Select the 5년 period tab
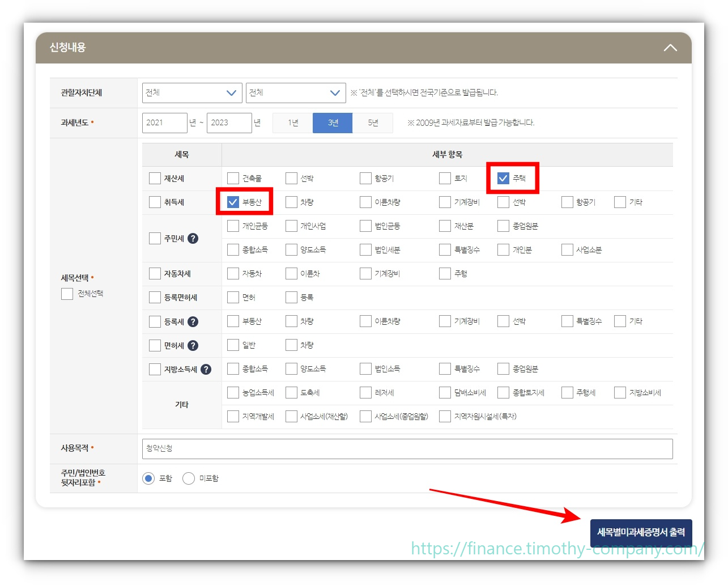The image size is (728, 585). [x=373, y=122]
